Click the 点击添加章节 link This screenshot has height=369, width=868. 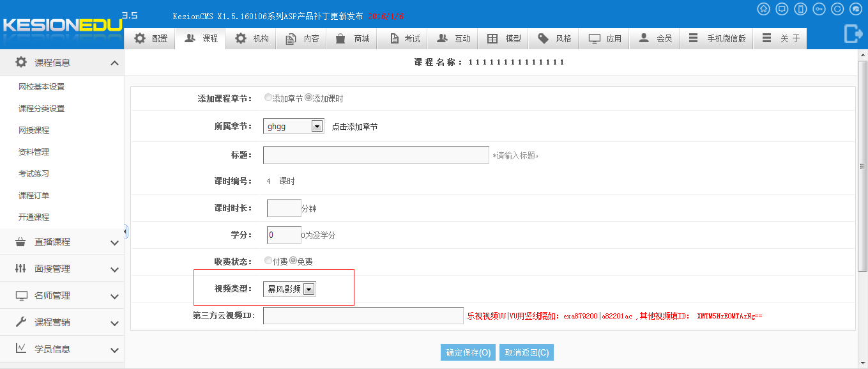354,127
